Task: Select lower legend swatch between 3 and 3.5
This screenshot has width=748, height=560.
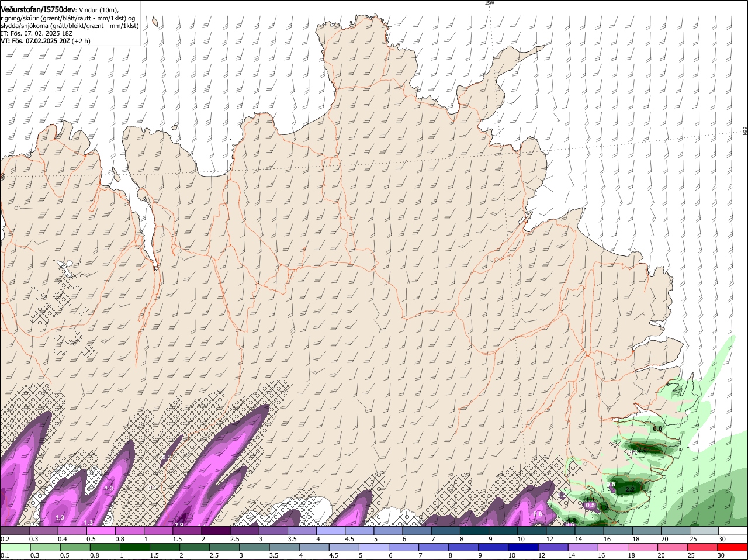Action: pos(254,547)
